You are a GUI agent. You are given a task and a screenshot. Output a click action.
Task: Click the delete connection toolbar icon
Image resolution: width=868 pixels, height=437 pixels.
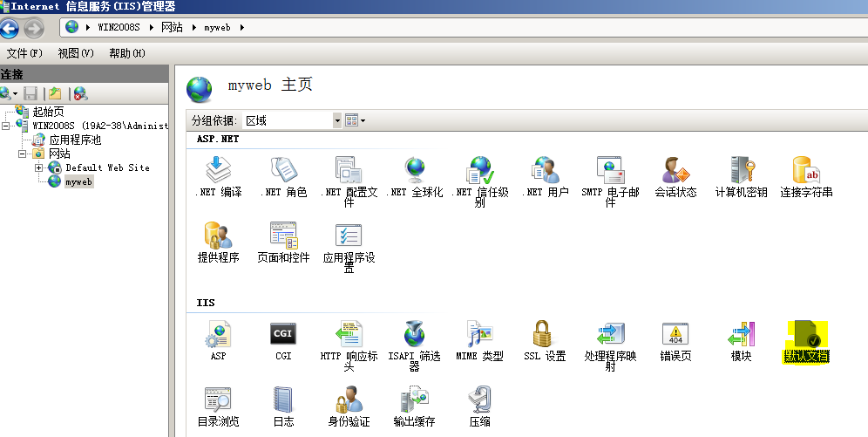80,93
